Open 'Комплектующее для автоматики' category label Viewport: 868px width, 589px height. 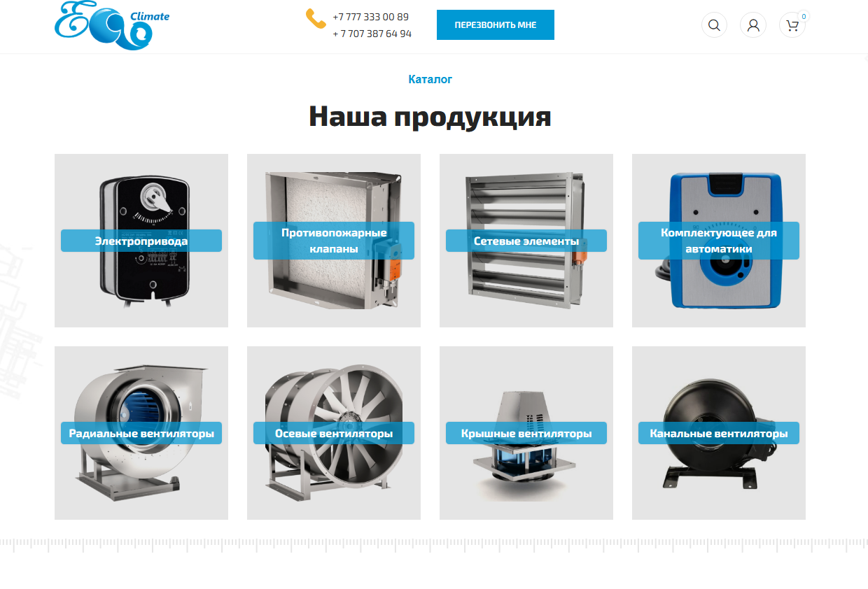tap(719, 241)
